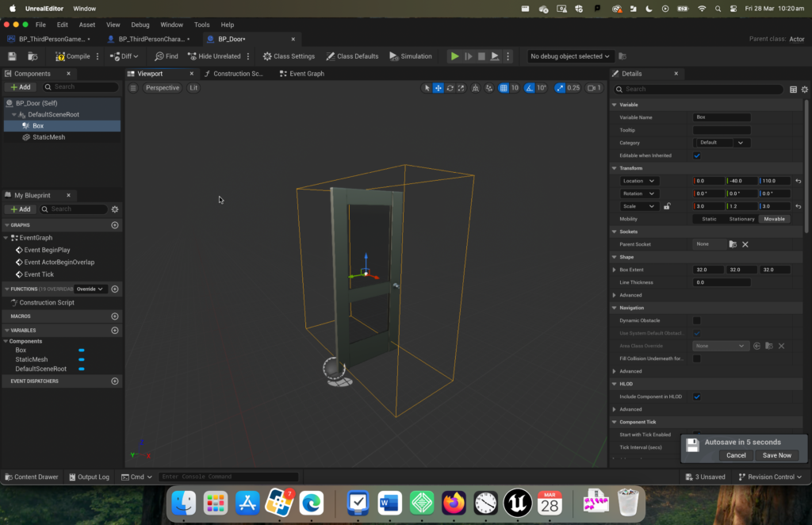The width and height of the screenshot is (812, 525).
Task: Enable the Dynamic Obstacle checkbox
Action: click(697, 320)
